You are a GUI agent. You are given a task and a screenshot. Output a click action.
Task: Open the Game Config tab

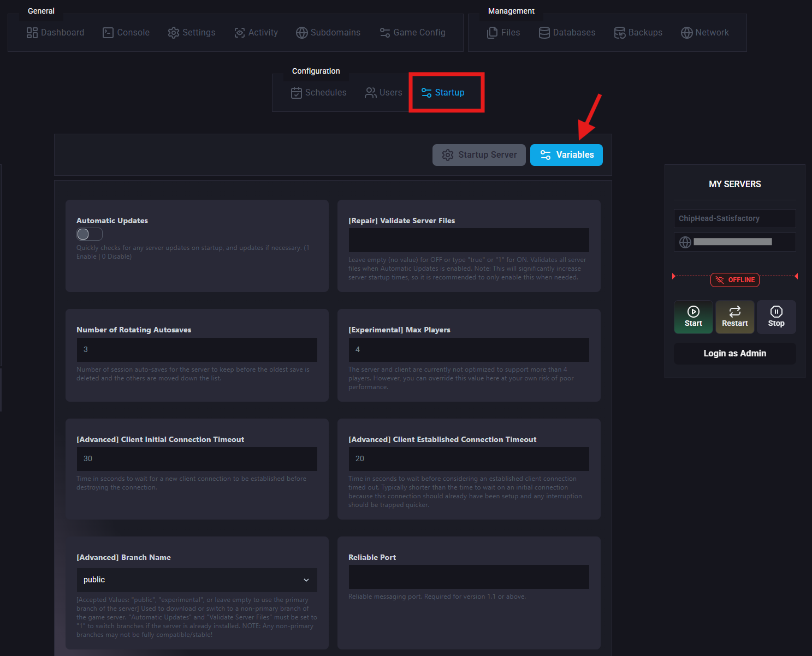tap(413, 33)
